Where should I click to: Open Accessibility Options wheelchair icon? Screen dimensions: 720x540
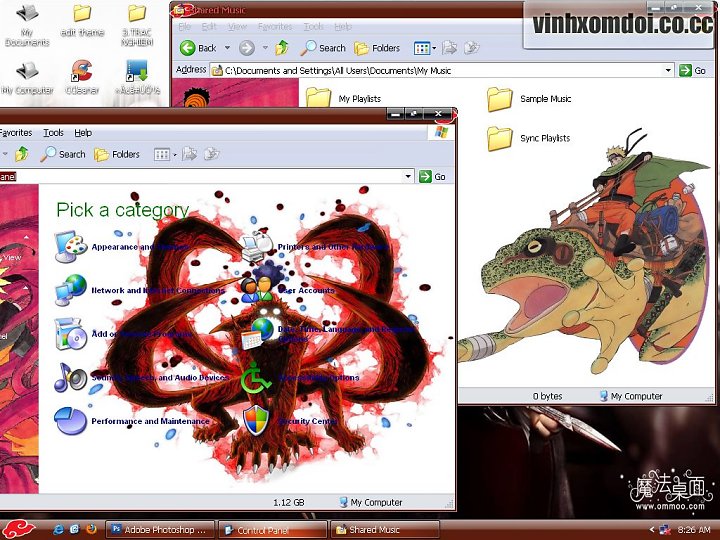[x=255, y=377]
